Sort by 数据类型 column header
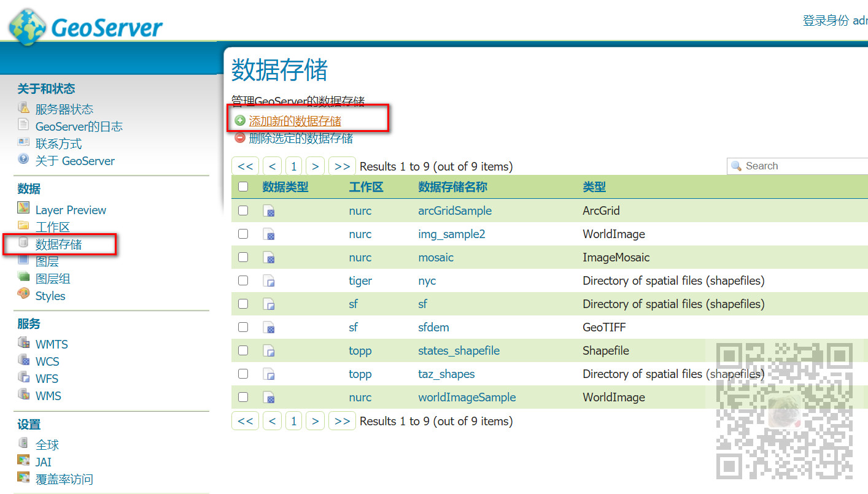The image size is (868, 494). (285, 187)
